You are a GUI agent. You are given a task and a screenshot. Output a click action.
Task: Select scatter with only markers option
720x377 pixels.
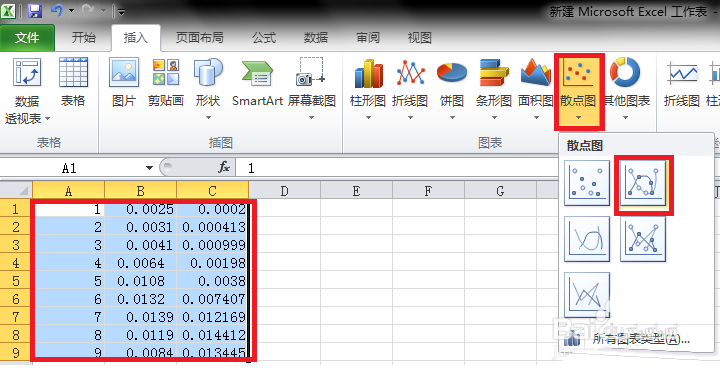(587, 183)
